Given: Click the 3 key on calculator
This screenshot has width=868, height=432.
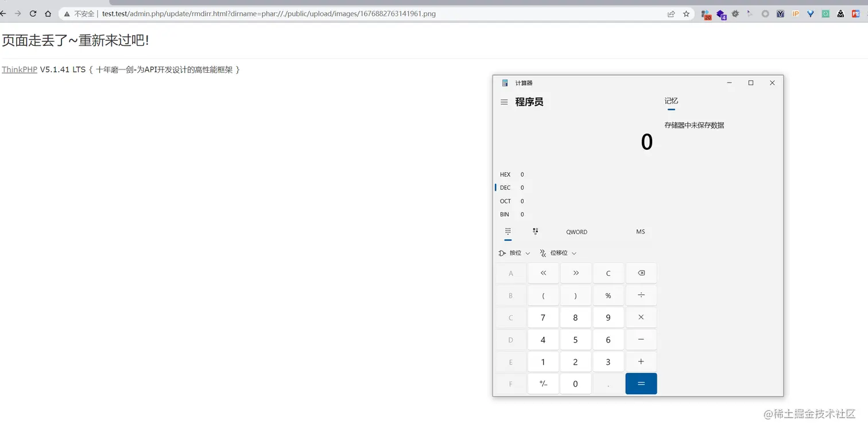Looking at the screenshot, I should point(609,361).
